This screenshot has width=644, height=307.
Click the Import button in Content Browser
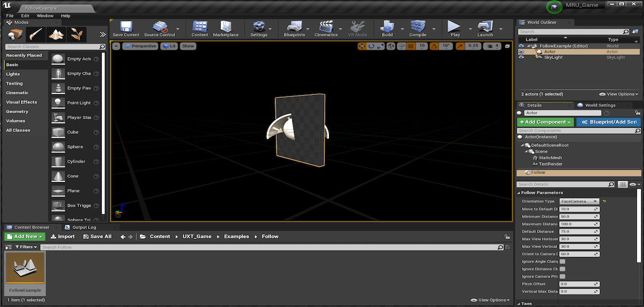(63, 237)
